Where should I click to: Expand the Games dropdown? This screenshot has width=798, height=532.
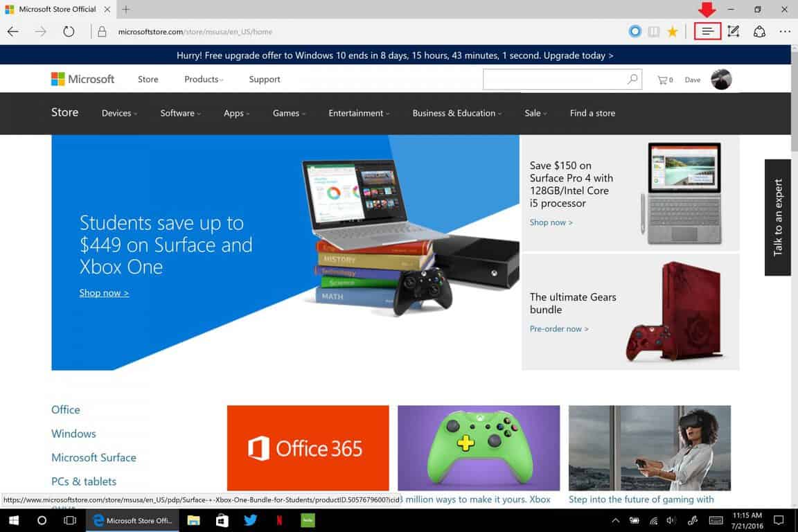click(289, 113)
